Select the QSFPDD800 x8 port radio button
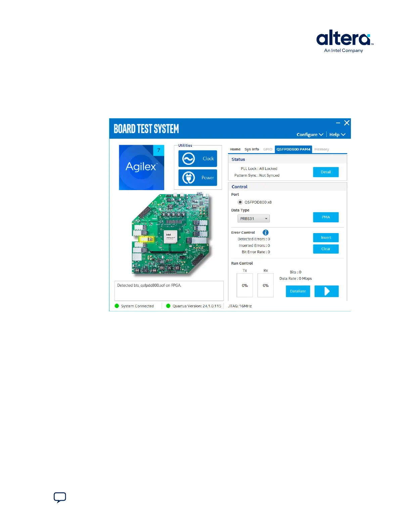Screen dimensions: 411x532 tap(240, 202)
